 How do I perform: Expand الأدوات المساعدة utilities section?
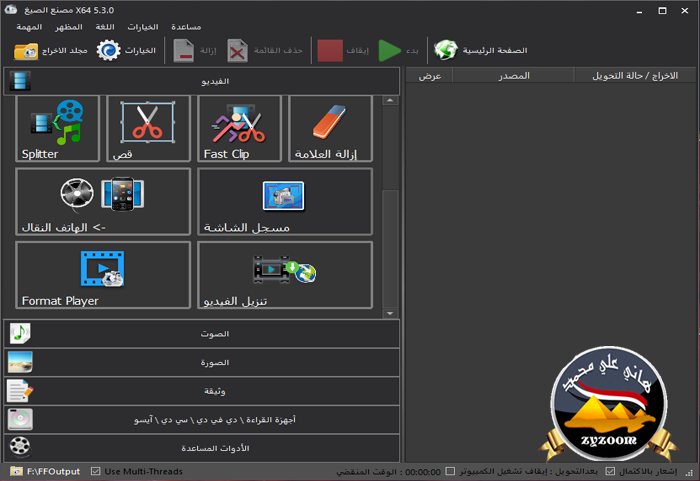(202, 448)
